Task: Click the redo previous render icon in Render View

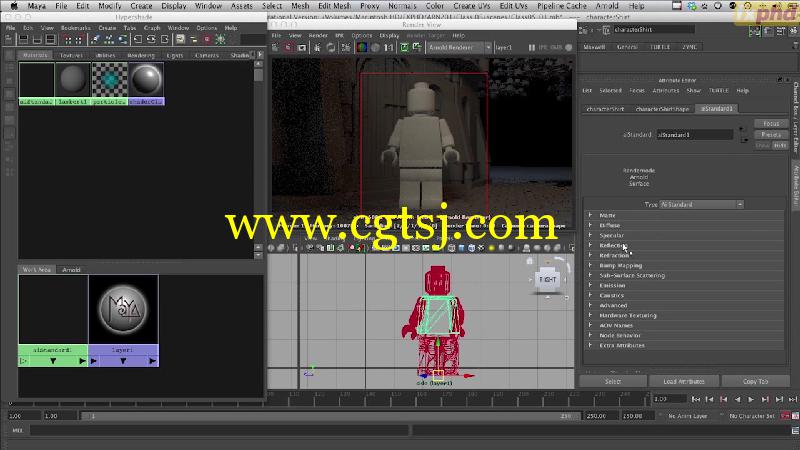Action: 275,47
